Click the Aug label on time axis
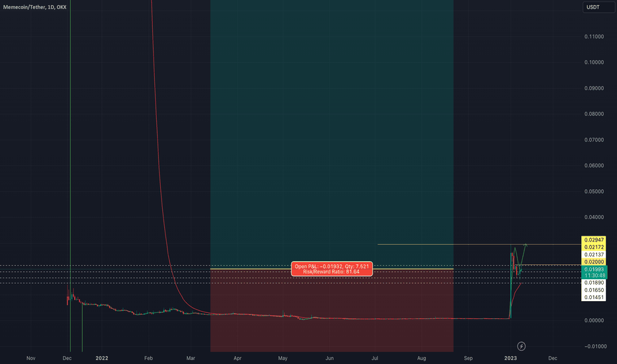The height and width of the screenshot is (364, 617). [422, 358]
